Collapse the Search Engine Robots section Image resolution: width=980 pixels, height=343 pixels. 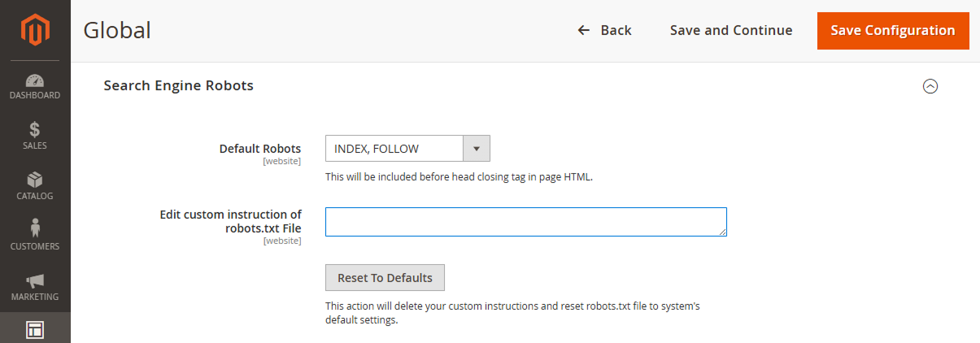[x=930, y=86]
